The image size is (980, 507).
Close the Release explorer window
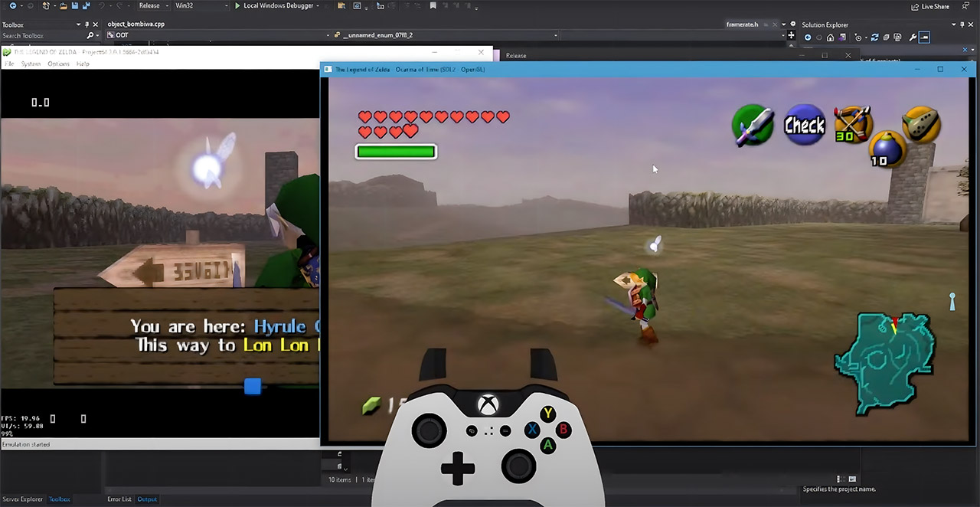(x=848, y=55)
